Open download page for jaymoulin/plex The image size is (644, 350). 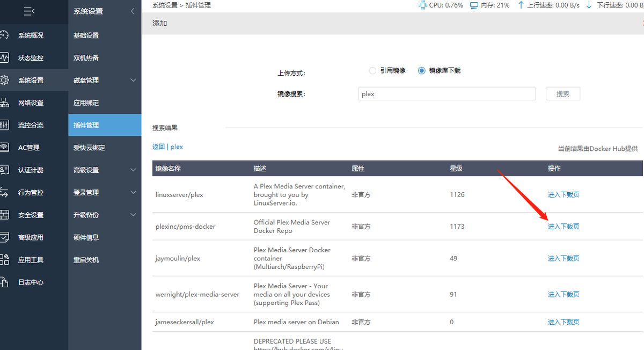pyautogui.click(x=563, y=258)
